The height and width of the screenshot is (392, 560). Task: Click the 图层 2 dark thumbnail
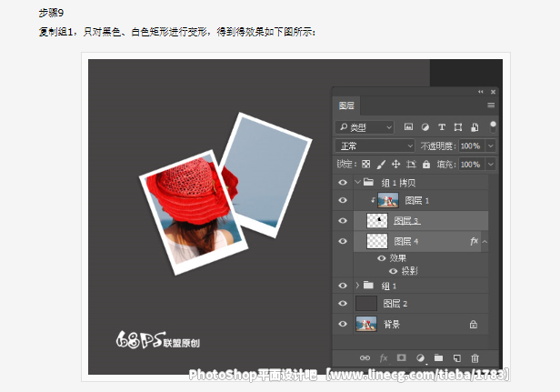[x=366, y=304]
